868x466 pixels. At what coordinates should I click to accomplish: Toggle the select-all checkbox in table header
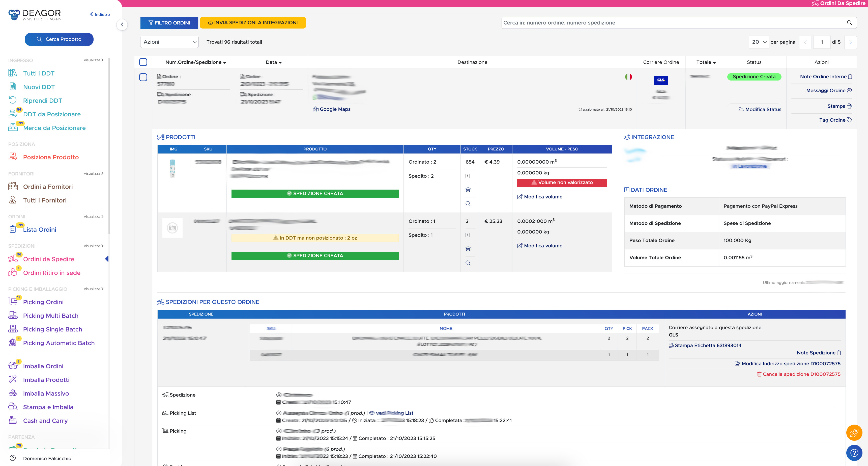coord(143,62)
